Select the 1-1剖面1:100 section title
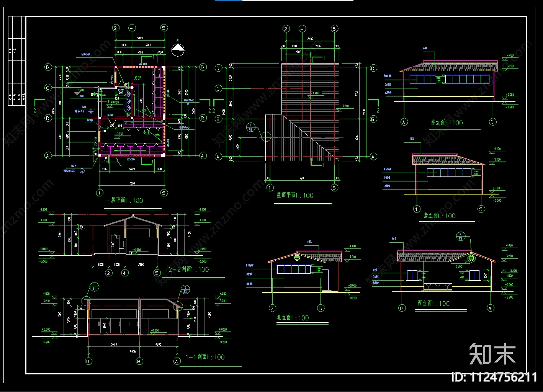Image resolution: width=543 pixels, height=392 pixels. click(205, 357)
